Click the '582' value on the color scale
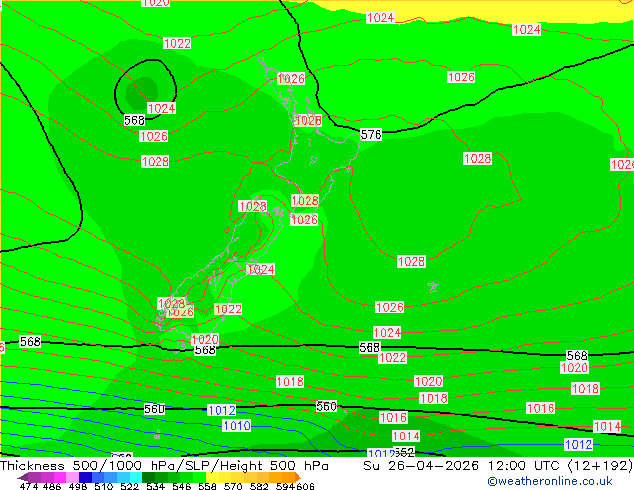 [259, 486]
